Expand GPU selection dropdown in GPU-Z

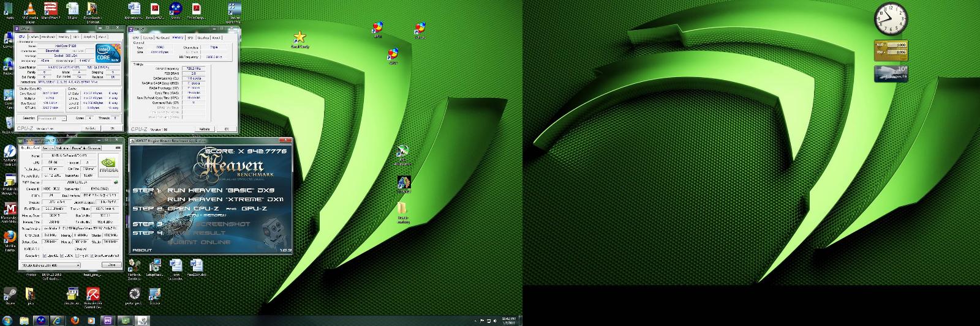point(50,265)
